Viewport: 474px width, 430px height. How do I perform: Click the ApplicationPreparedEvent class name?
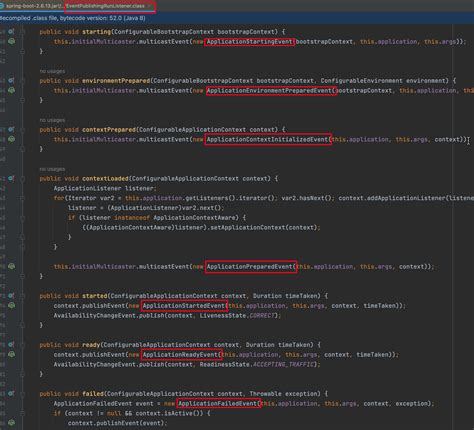(x=250, y=267)
